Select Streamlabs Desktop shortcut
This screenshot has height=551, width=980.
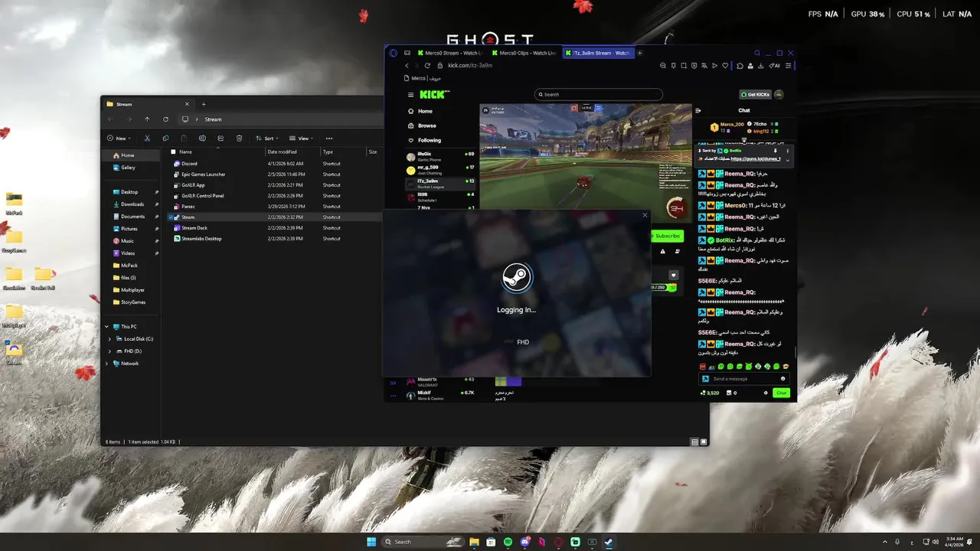(x=201, y=239)
